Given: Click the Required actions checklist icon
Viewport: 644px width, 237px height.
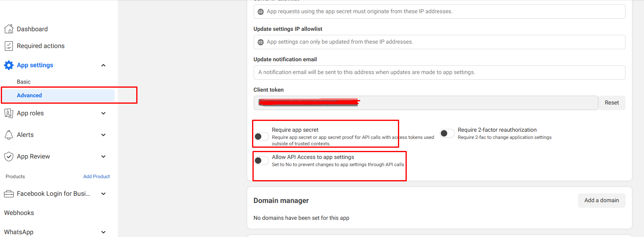Looking at the screenshot, I should 9,46.
